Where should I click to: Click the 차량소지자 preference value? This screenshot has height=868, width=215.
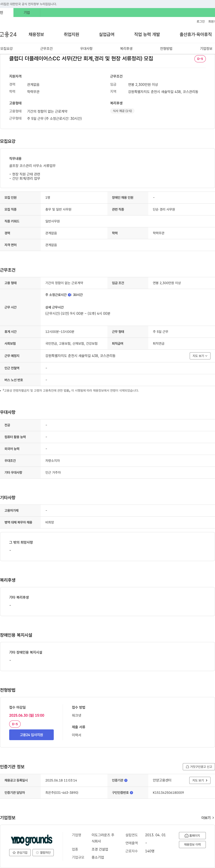point(52,461)
